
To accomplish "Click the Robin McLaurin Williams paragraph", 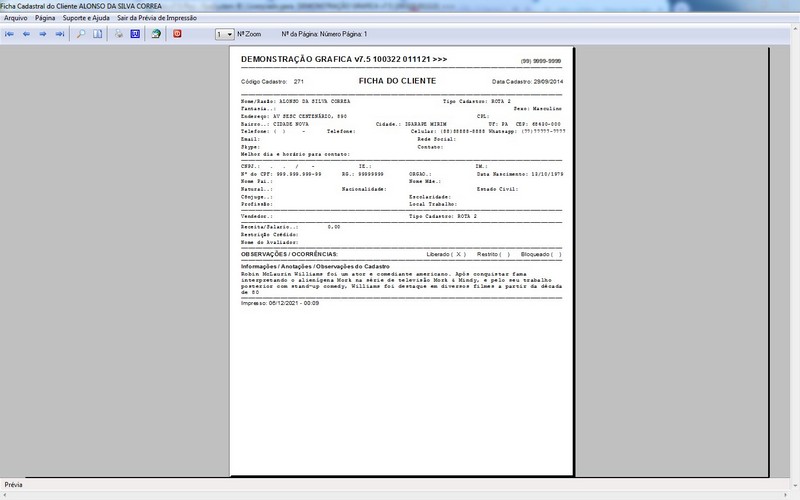I will 402,283.
